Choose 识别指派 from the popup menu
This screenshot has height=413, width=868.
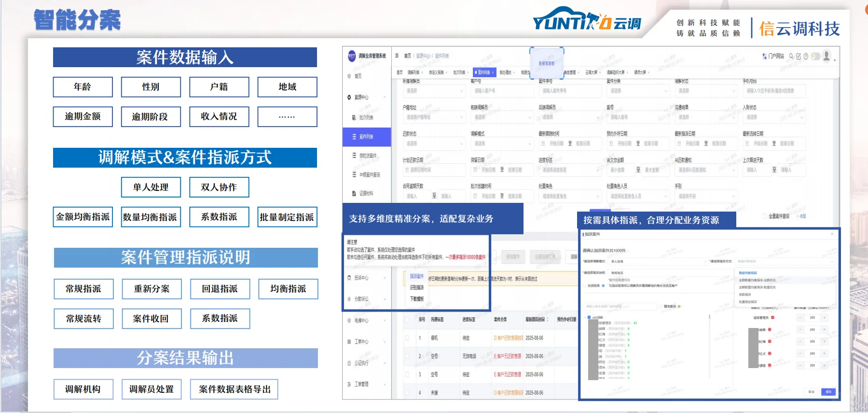pos(417,287)
